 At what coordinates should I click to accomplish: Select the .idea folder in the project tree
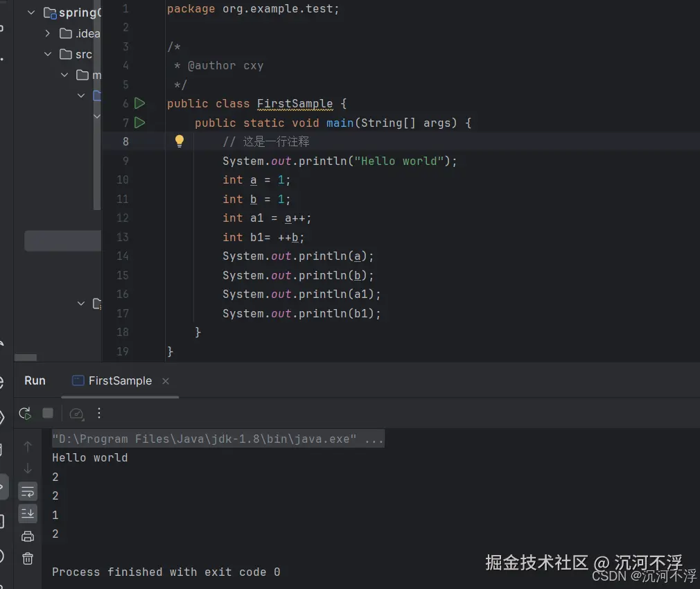coord(80,33)
